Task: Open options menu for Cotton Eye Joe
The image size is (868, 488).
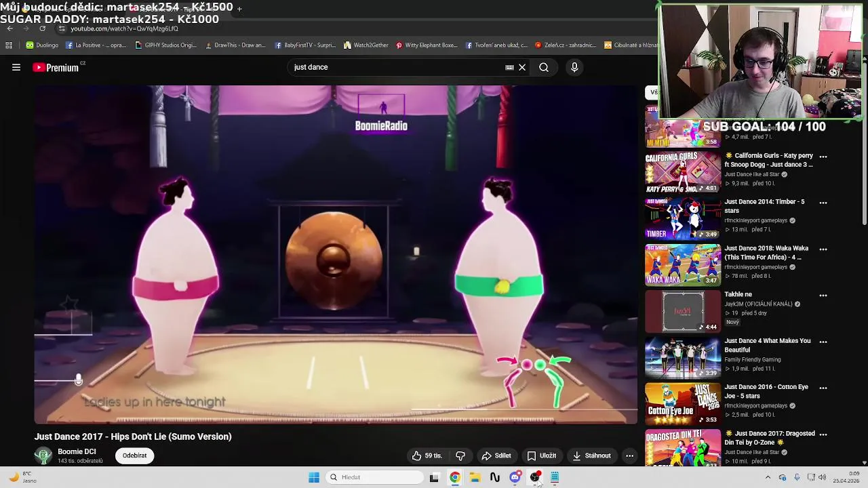Action: (823, 388)
